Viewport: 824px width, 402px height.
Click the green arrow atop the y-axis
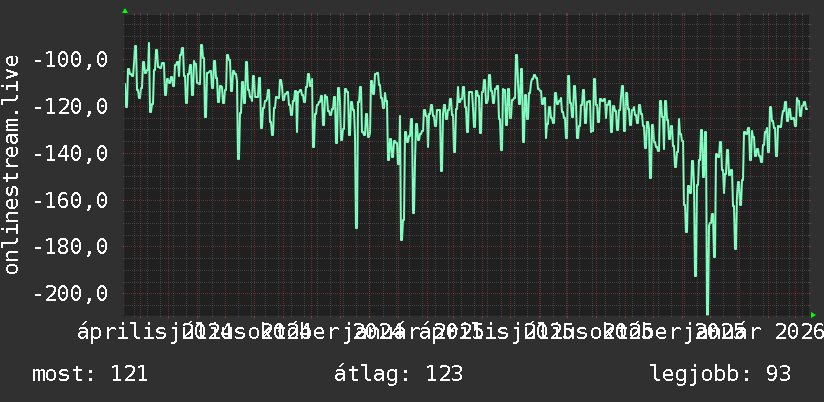tap(125, 11)
